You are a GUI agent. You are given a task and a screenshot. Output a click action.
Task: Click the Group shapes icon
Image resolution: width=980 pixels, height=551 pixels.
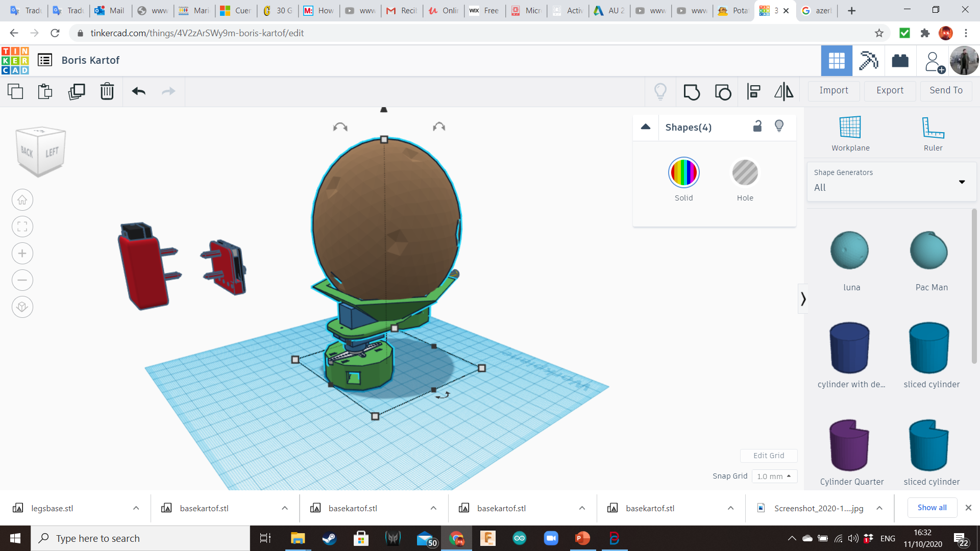692,91
